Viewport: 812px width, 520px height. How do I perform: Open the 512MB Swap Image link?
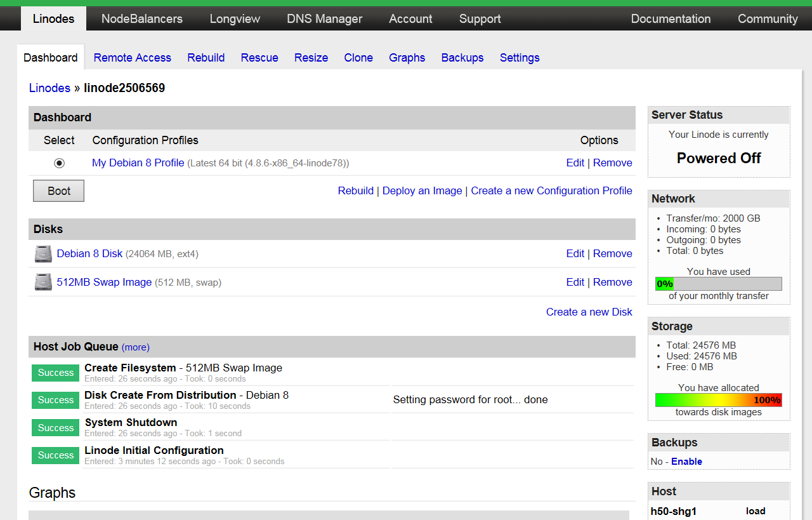click(104, 283)
